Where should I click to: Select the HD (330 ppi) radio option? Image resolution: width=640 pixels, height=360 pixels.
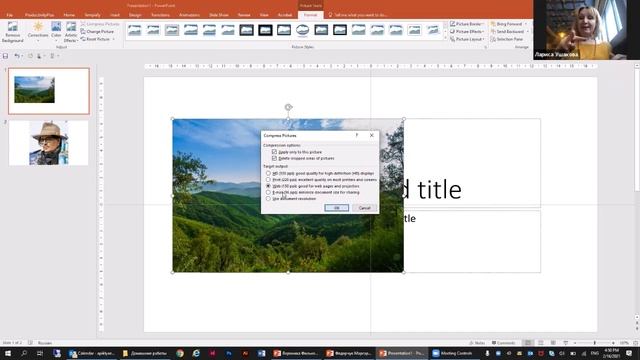click(268, 173)
